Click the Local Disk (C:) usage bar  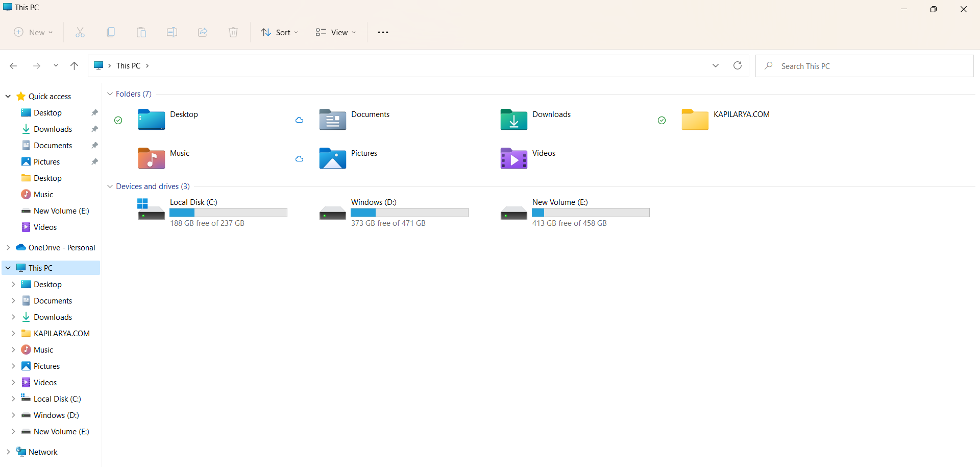[228, 213]
